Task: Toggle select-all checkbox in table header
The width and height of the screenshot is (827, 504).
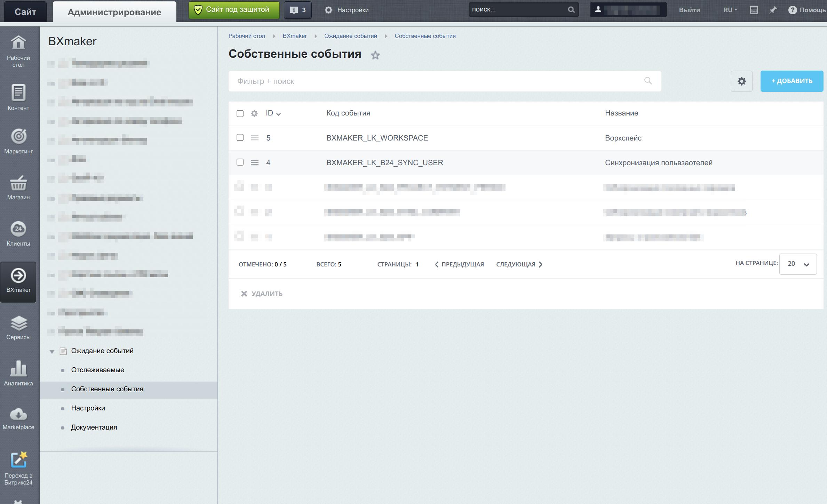Action: click(x=240, y=113)
